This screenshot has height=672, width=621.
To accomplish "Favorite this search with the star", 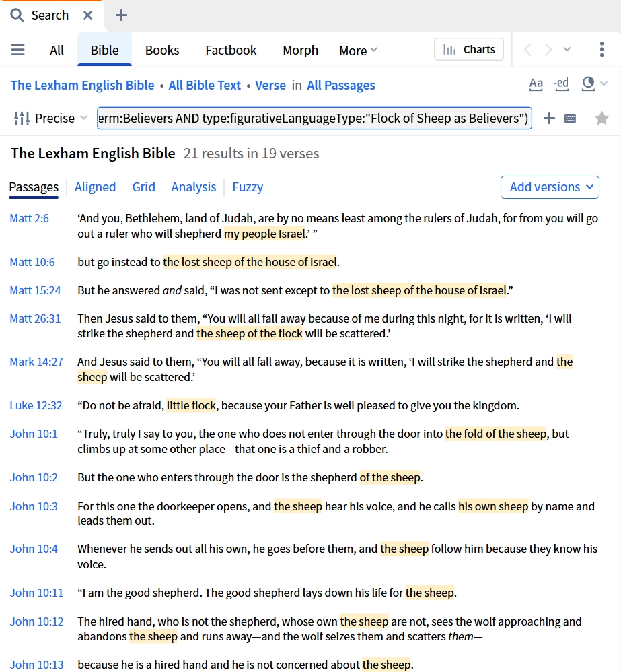I will pos(601,118).
